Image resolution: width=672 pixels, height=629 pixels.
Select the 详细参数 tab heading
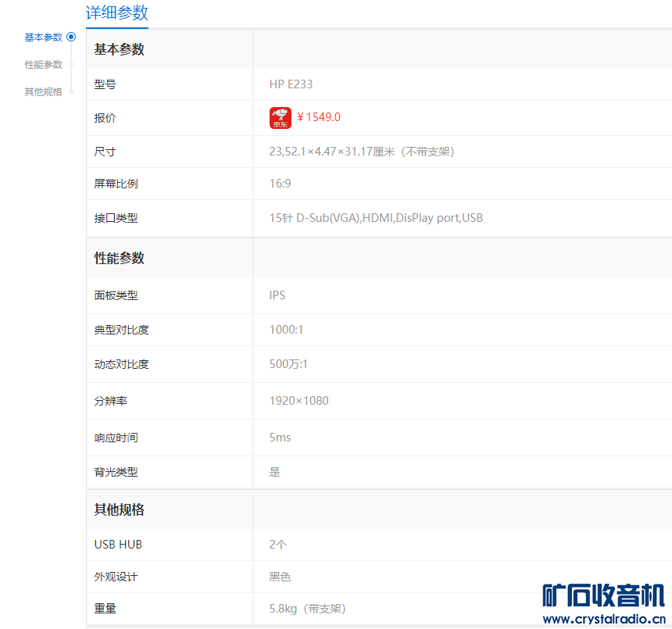(117, 13)
